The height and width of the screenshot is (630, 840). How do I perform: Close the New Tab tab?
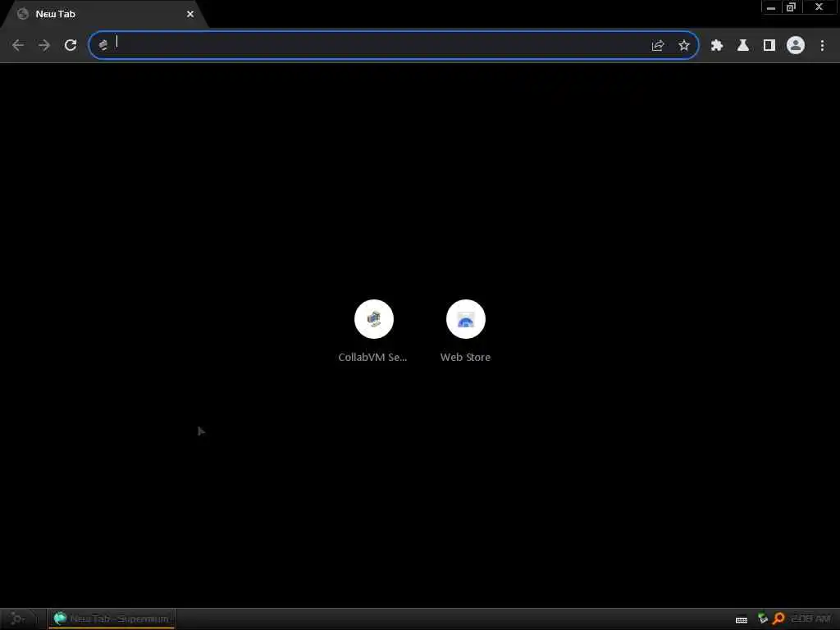(190, 15)
